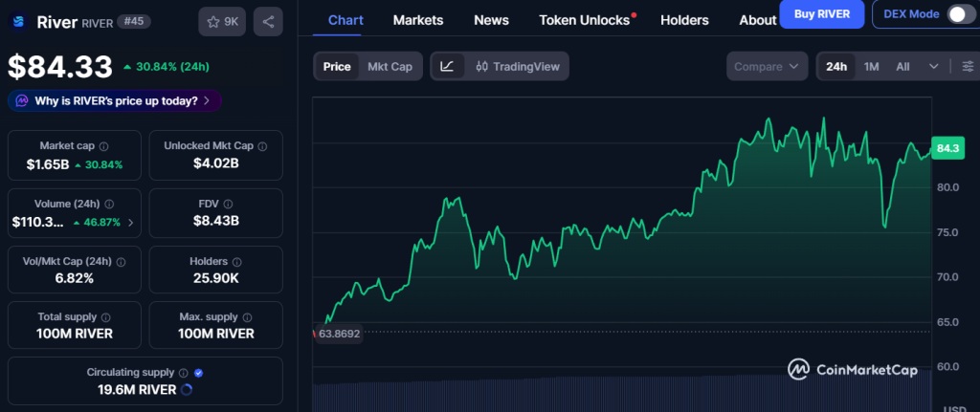Click the 46.87% volume change text

point(101,222)
